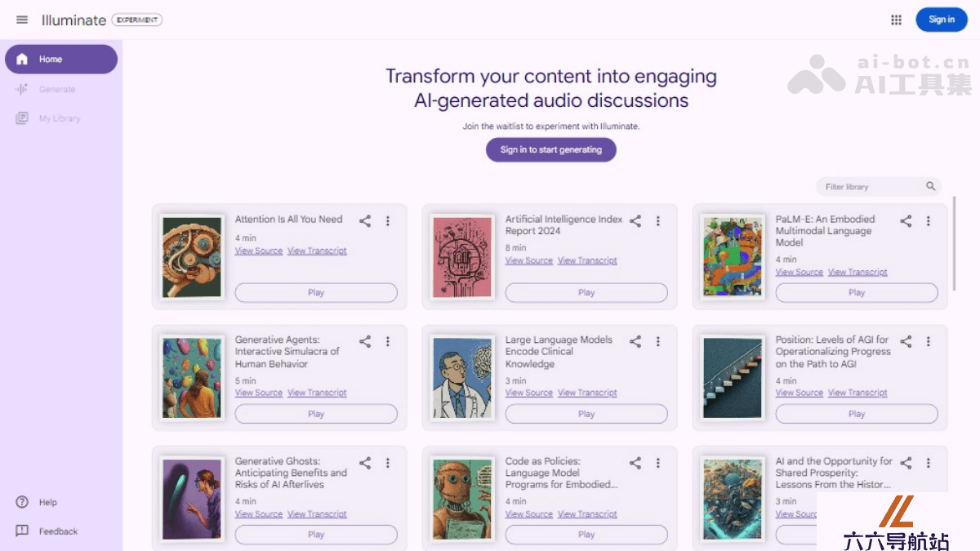This screenshot has height=551, width=980.
Task: Open more options for AI and the Opportunity card
Action: pyautogui.click(x=929, y=463)
